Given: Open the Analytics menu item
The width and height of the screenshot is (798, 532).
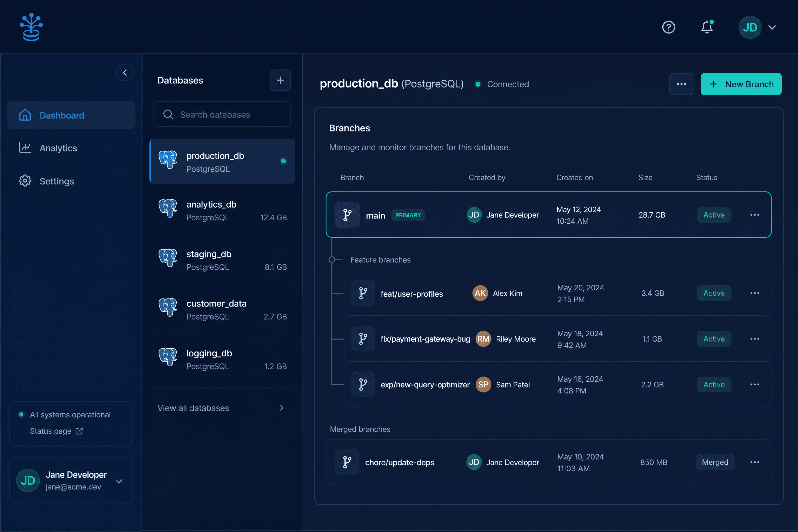Looking at the screenshot, I should coord(71,148).
